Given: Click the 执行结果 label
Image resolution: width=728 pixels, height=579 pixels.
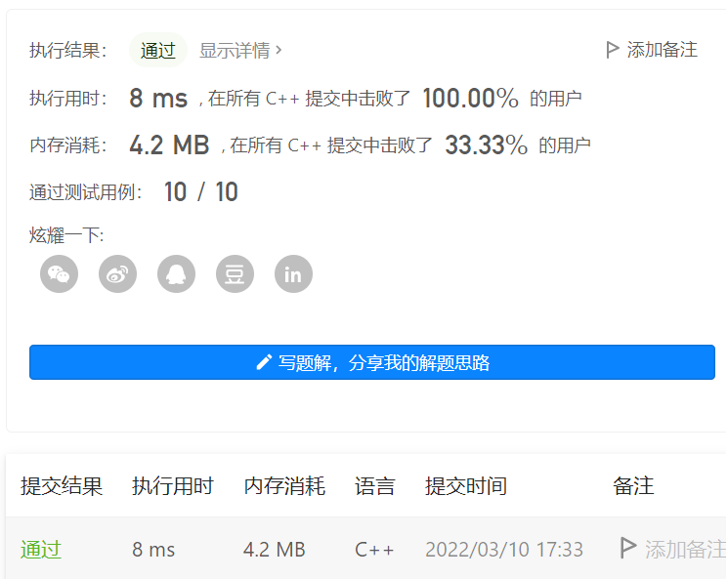Looking at the screenshot, I should point(68,50).
